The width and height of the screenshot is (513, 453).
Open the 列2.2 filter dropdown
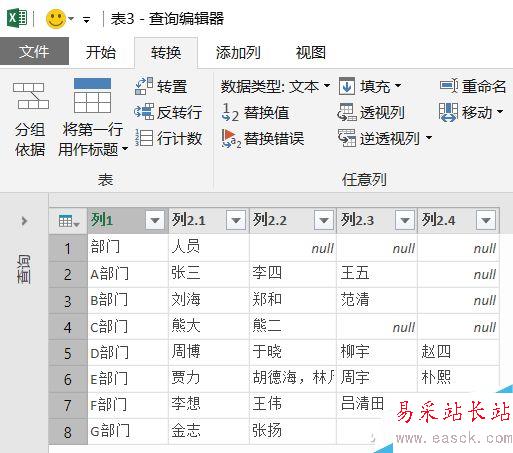(x=324, y=220)
